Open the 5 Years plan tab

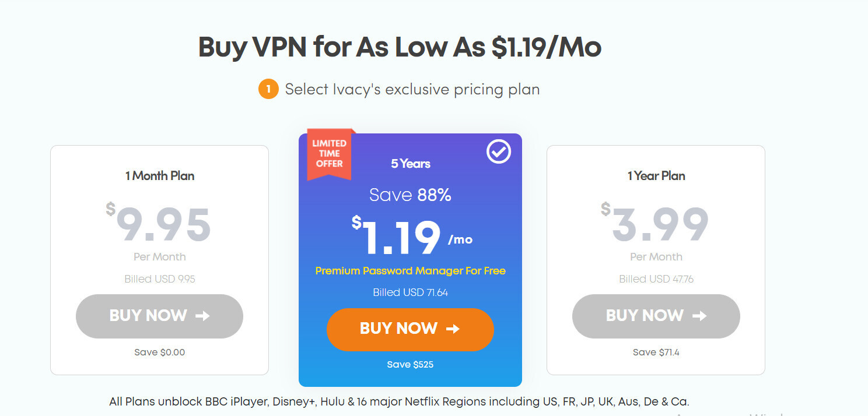[410, 164]
